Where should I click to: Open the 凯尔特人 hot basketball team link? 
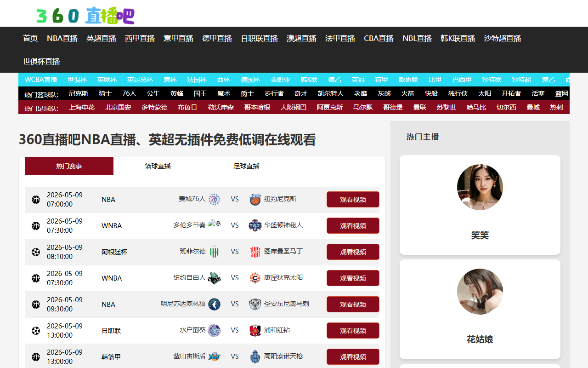[x=331, y=93]
